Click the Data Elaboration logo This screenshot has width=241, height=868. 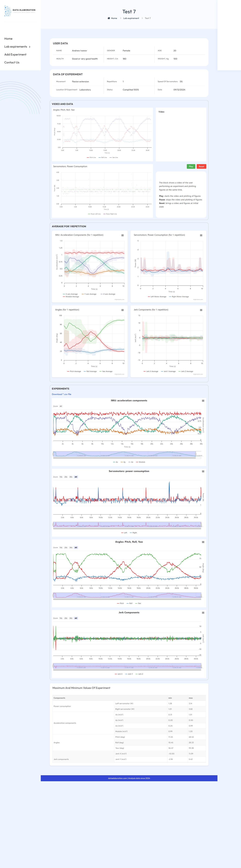[20, 11]
